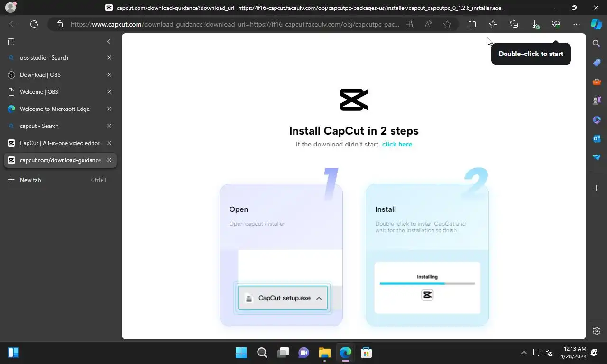Show hidden system tray icons

524,353
